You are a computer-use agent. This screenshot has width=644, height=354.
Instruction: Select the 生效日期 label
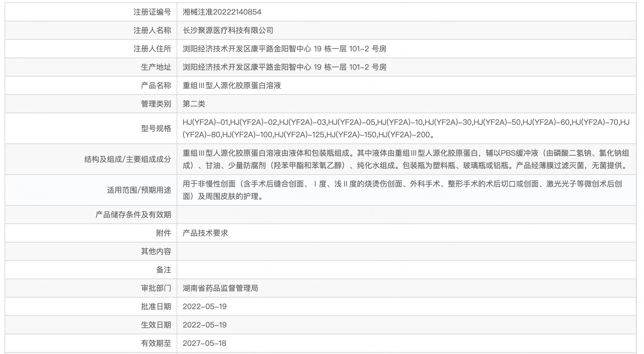(x=156, y=325)
